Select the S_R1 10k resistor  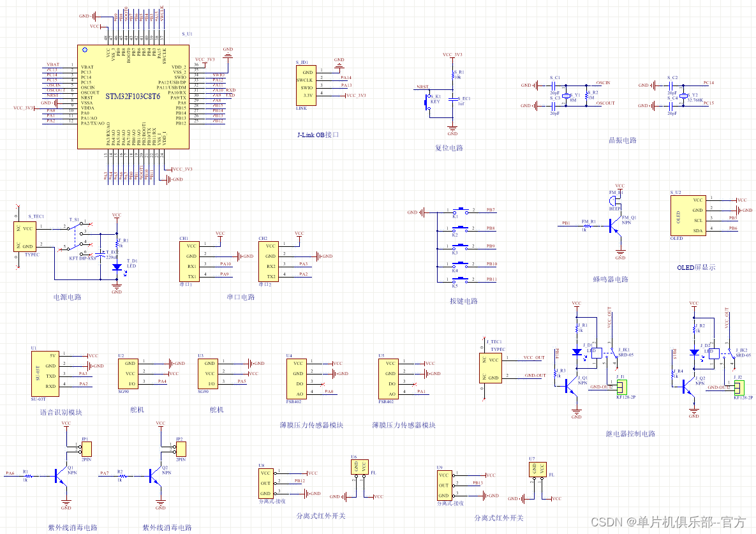[453, 75]
